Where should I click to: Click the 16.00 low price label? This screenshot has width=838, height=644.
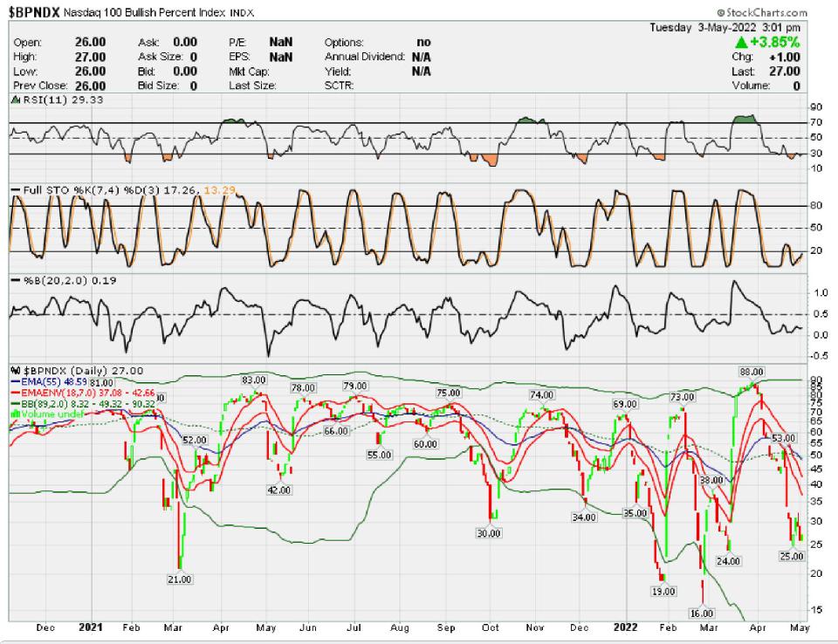701,613
